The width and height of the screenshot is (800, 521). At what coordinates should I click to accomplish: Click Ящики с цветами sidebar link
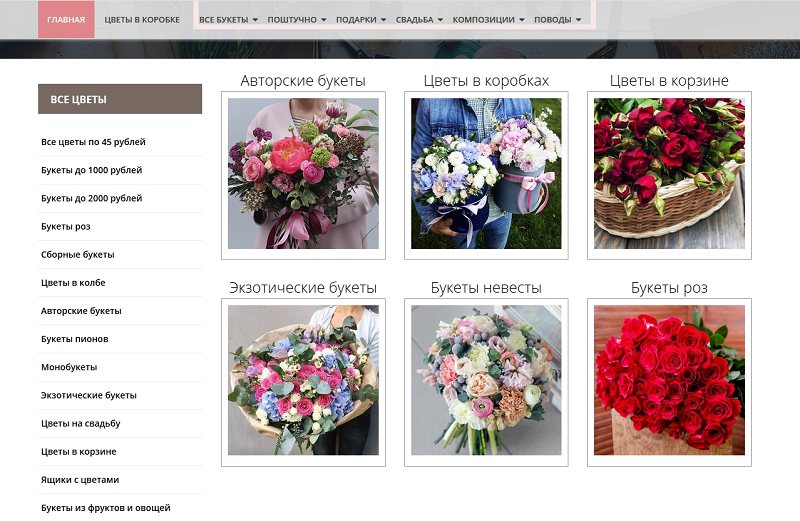(79, 479)
